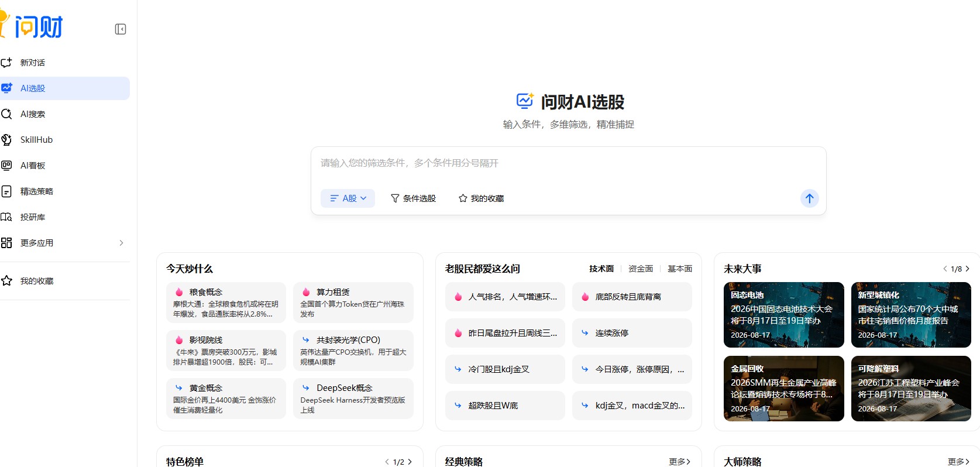This screenshot has height=467, width=980.
Task: Open the 固态电池 event card
Action: tap(784, 315)
